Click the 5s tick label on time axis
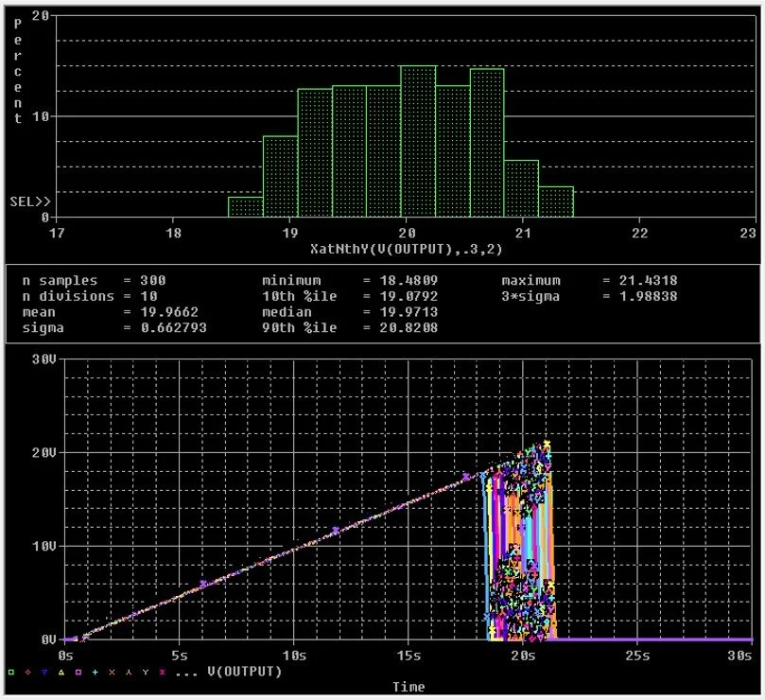765x700 pixels. (x=179, y=656)
